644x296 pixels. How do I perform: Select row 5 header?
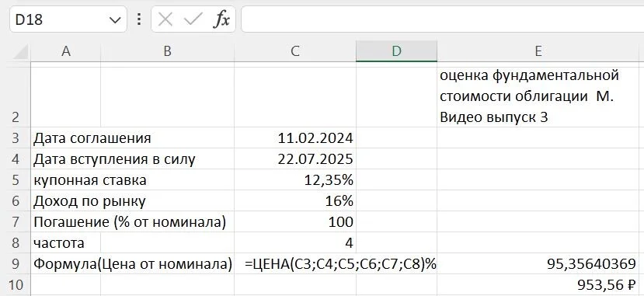(16, 179)
